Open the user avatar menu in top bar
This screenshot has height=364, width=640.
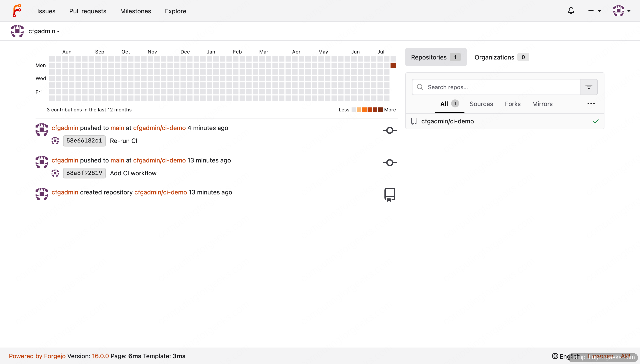[x=622, y=11]
